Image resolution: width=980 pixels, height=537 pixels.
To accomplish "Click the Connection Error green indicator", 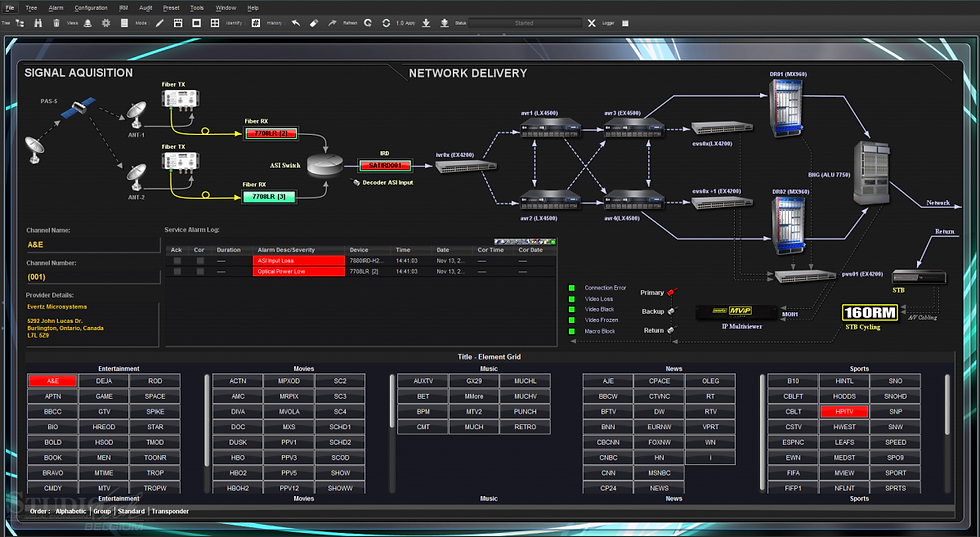I will pos(572,288).
